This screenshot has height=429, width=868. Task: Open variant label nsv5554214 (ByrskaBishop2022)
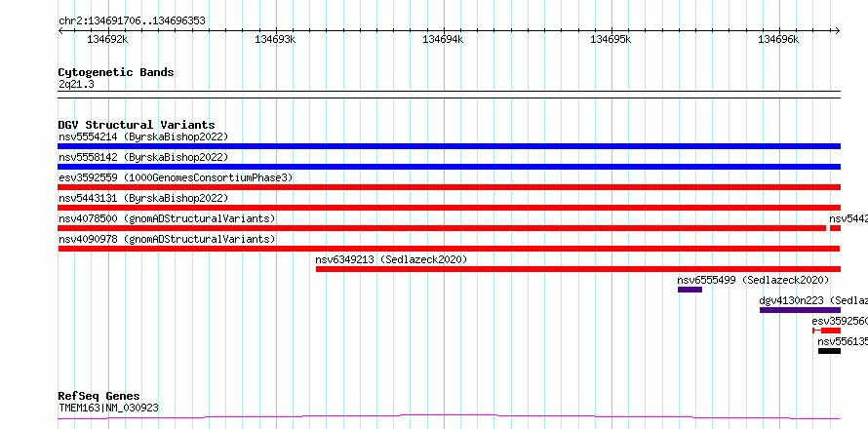[x=143, y=136]
